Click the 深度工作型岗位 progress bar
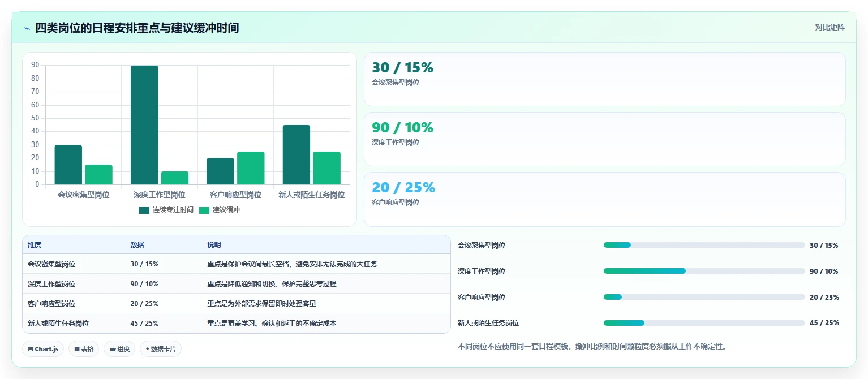The height and width of the screenshot is (379, 868). (704, 271)
